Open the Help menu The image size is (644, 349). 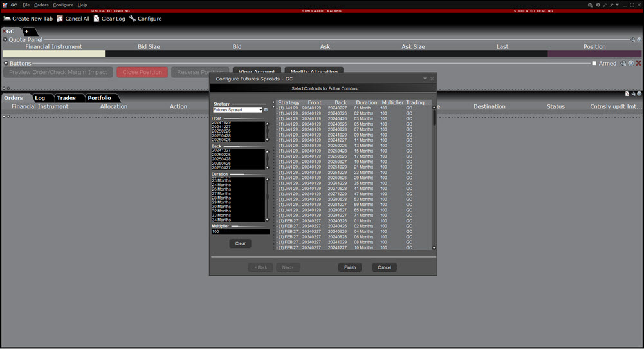point(82,5)
